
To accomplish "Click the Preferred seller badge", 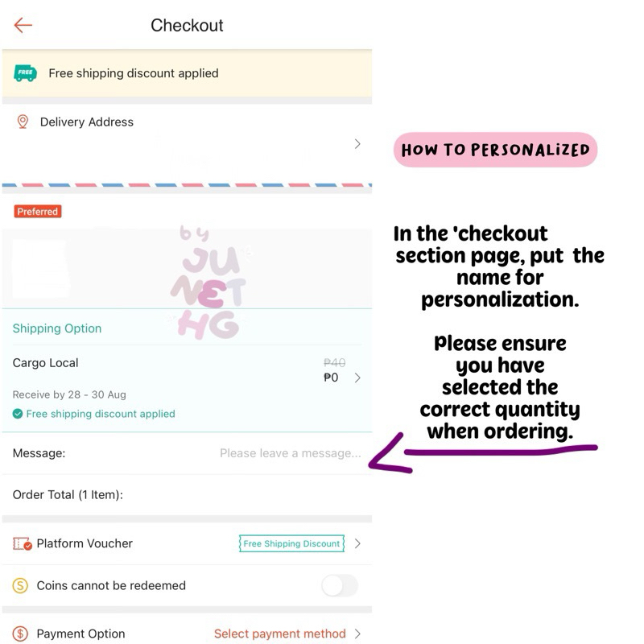I will point(38,211).
